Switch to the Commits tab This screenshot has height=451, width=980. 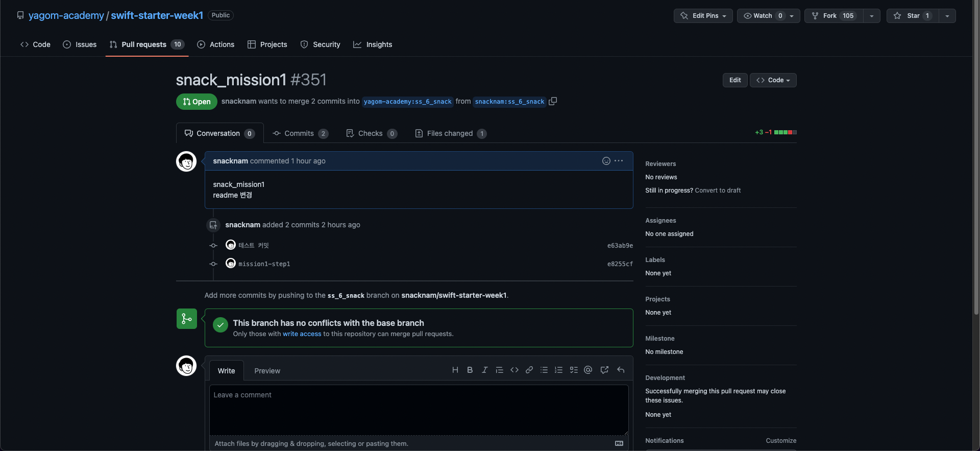[300, 133]
